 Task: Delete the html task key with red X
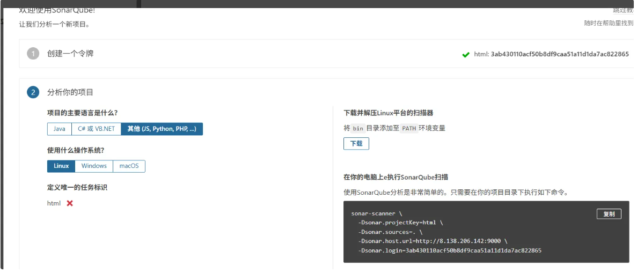point(70,203)
